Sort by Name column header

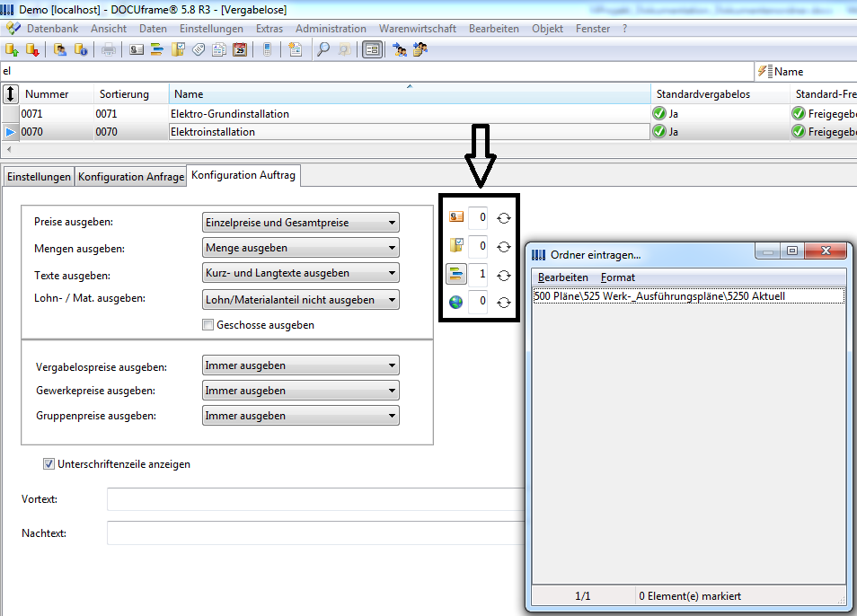(x=410, y=94)
